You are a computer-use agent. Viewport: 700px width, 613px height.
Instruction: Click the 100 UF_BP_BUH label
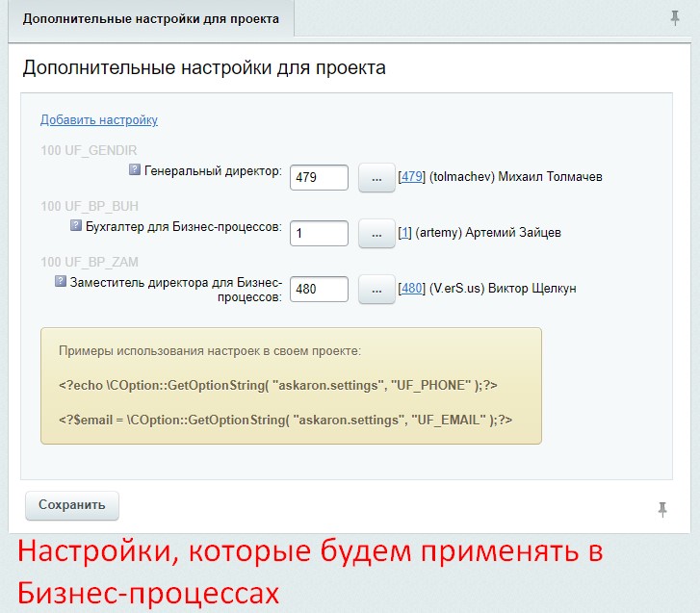pyautogui.click(x=90, y=206)
